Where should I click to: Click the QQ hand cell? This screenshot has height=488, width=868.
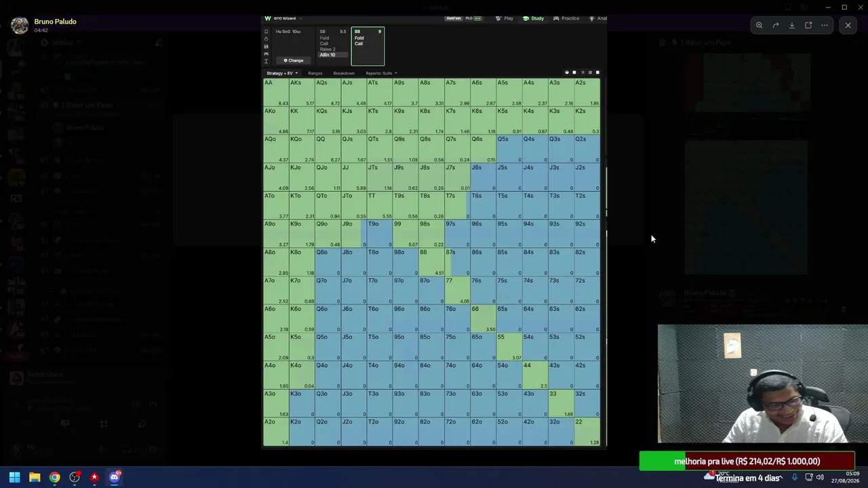click(x=328, y=149)
